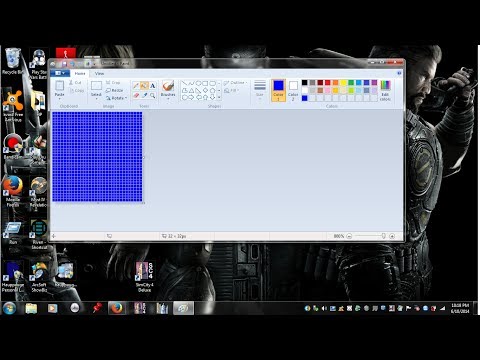Image resolution: width=480 pixels, height=360 pixels.
Task: Pick the purple palette color
Action: point(374,83)
